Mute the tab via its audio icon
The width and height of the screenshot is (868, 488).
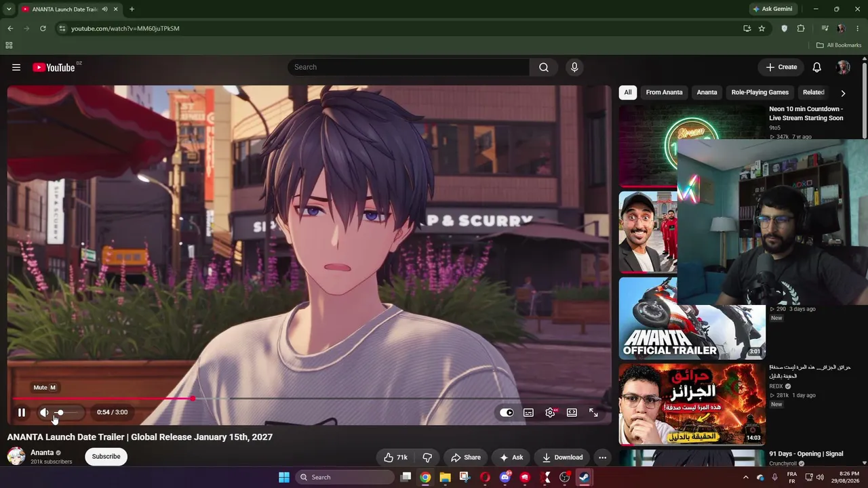pos(104,9)
